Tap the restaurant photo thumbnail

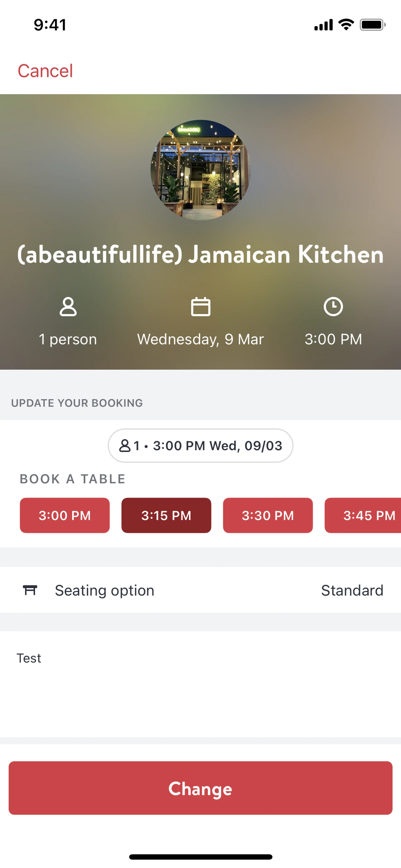200,170
